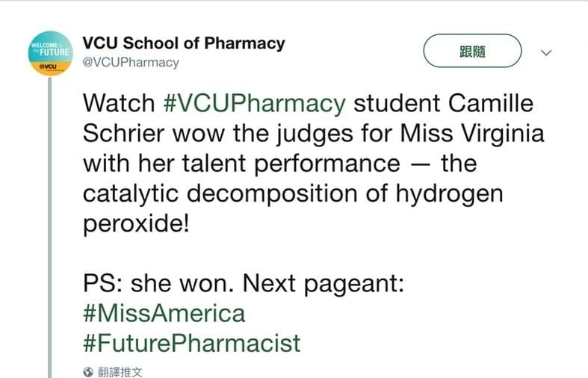
Task: Click the 'Welcome to the Future' badge text
Action: coord(51,49)
